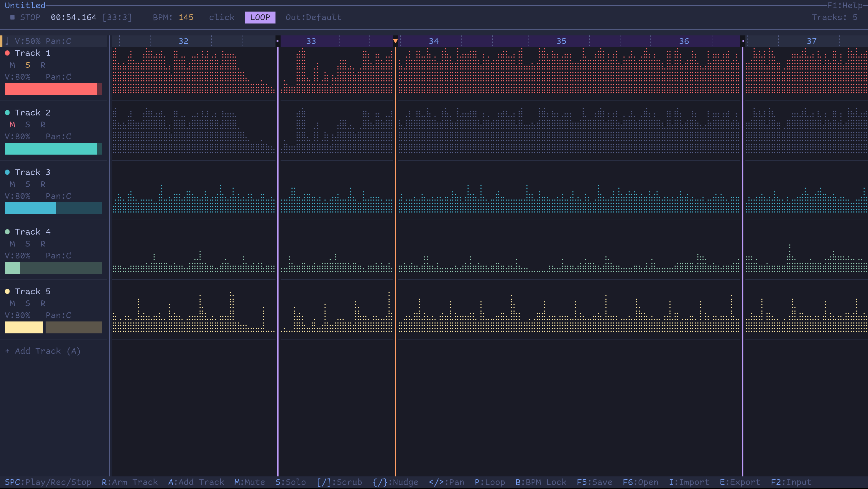
Task: Toggle the LOOP mode button
Action: pyautogui.click(x=260, y=17)
